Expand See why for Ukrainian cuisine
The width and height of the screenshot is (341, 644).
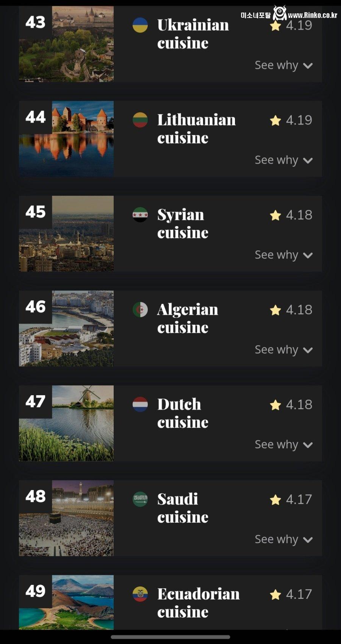pyautogui.click(x=283, y=65)
